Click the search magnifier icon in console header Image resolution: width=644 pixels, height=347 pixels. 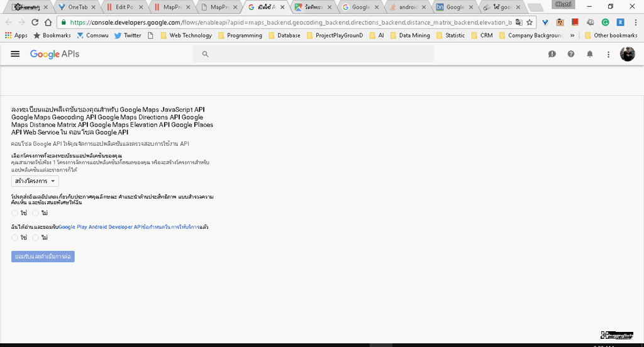[206, 54]
